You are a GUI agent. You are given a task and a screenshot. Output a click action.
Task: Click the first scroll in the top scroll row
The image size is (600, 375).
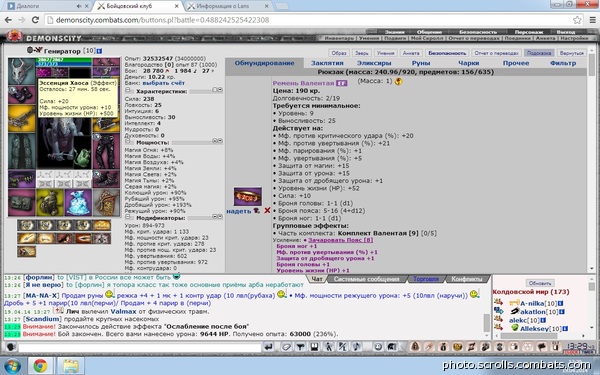pos(27,225)
